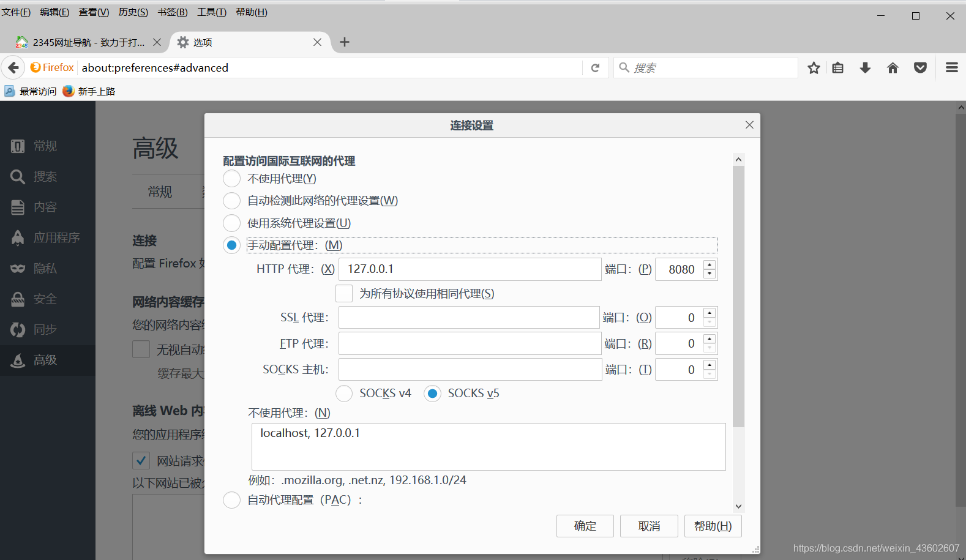This screenshot has height=560, width=966.
Task: Open 常规 General in sidebar
Action: (47, 146)
